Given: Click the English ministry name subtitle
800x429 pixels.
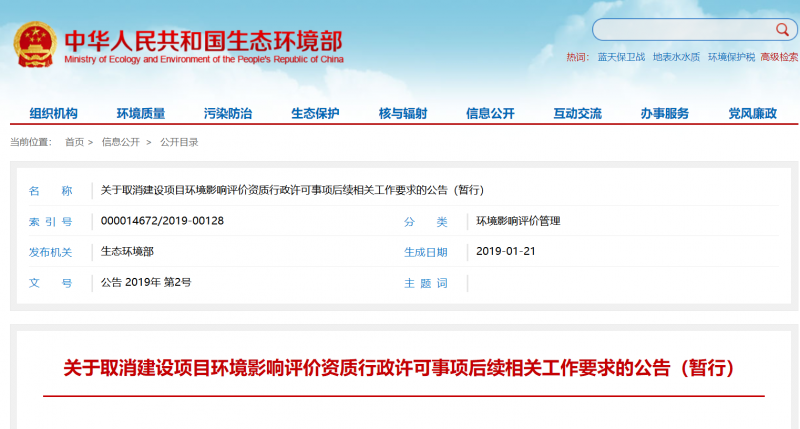Looking at the screenshot, I should pyautogui.click(x=204, y=60).
